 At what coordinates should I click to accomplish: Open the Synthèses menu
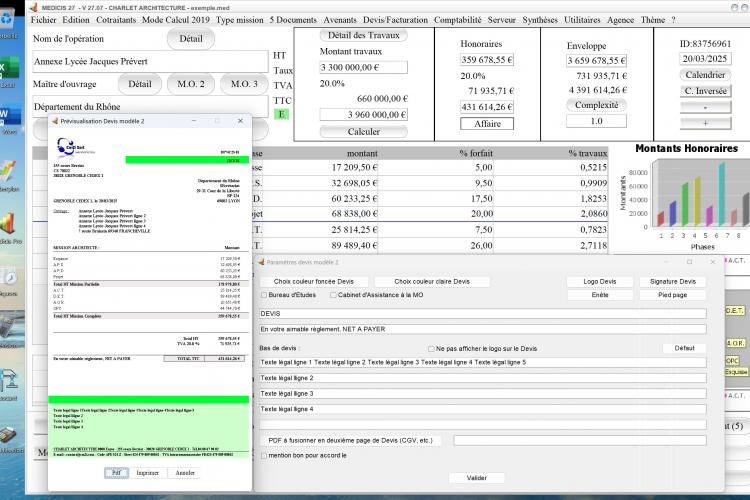pos(540,20)
